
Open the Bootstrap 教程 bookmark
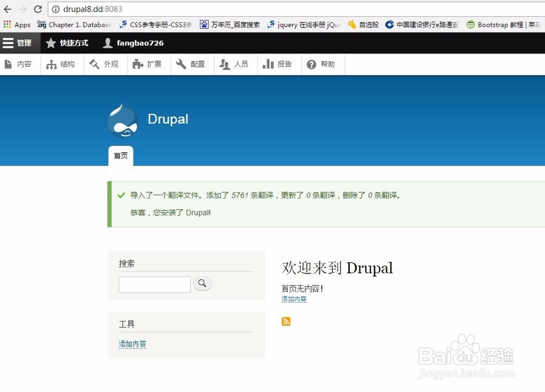tap(504, 25)
